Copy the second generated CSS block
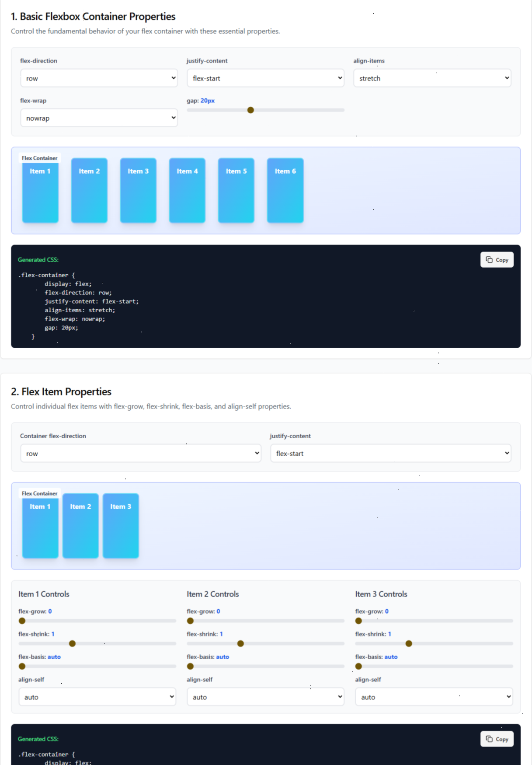Viewport: 532px width, 765px height. point(497,739)
